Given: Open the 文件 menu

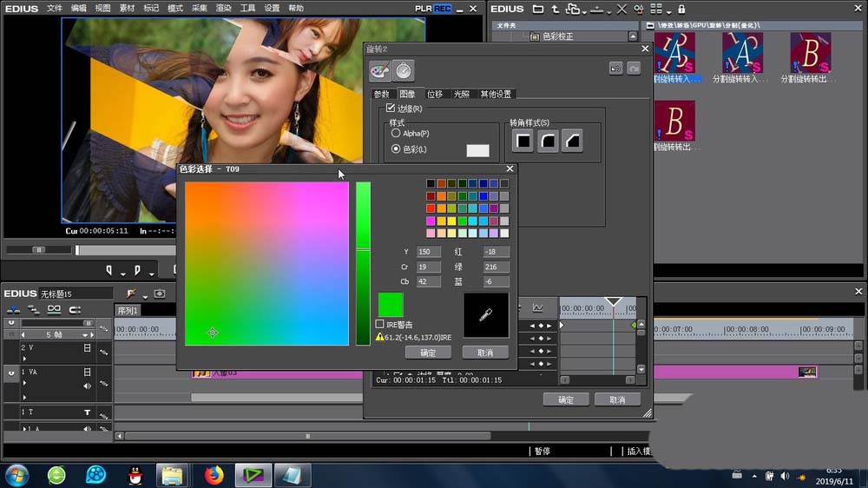Looking at the screenshot, I should coord(54,9).
